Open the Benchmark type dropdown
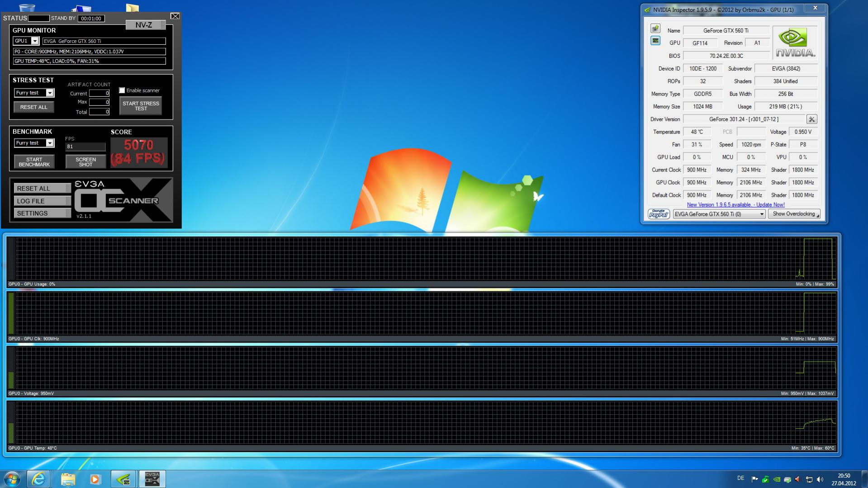Viewport: 868px width, 488px height. [x=50, y=143]
